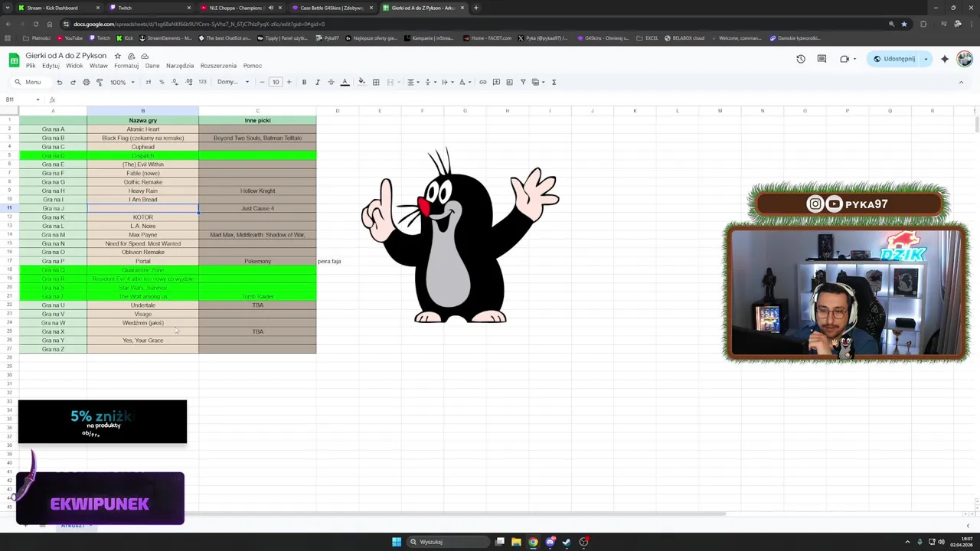Open text rotation dropdown
Screen dimensions: 980x551
click(x=463, y=82)
